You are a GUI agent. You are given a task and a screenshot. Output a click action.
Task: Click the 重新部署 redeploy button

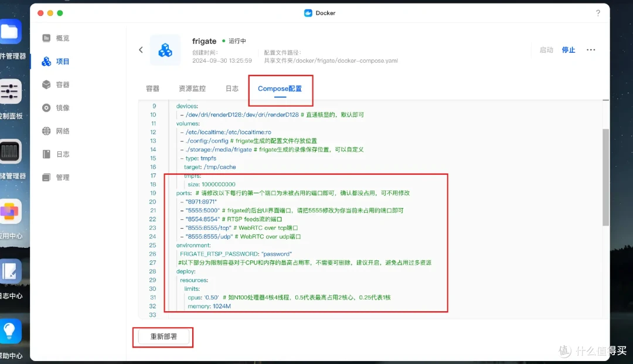click(x=164, y=336)
